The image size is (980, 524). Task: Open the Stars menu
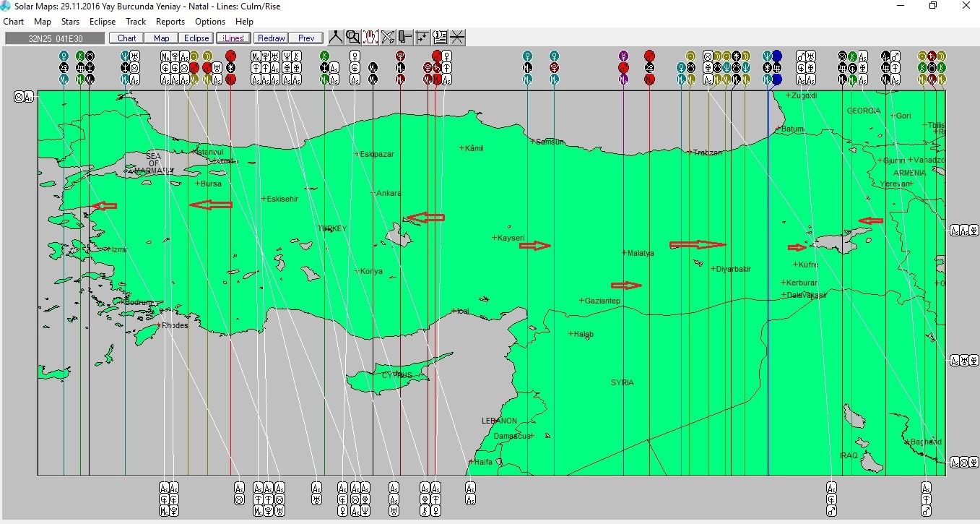70,22
